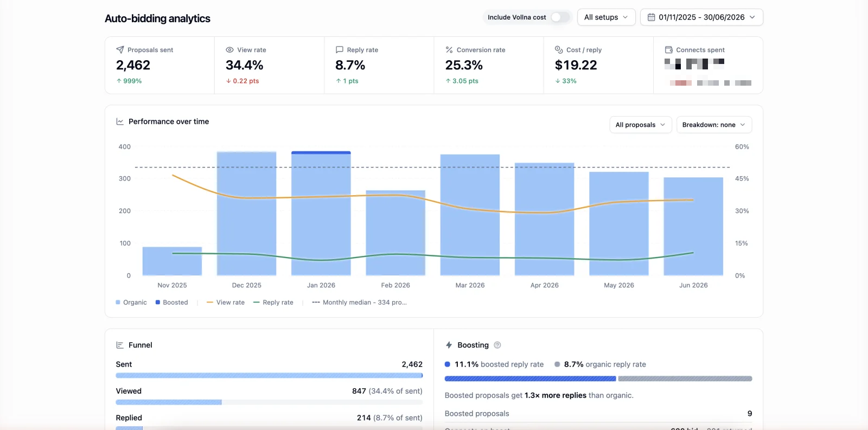Click the Conversion rate percent icon

(449, 50)
